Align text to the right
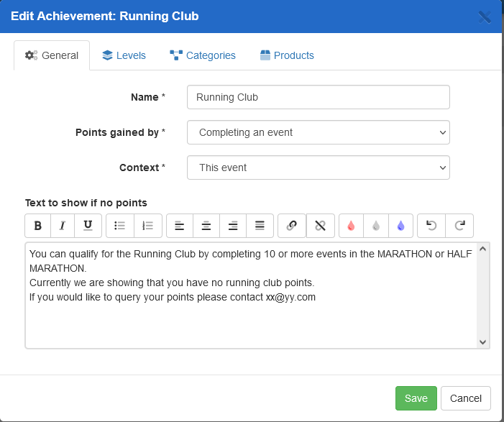 233,226
